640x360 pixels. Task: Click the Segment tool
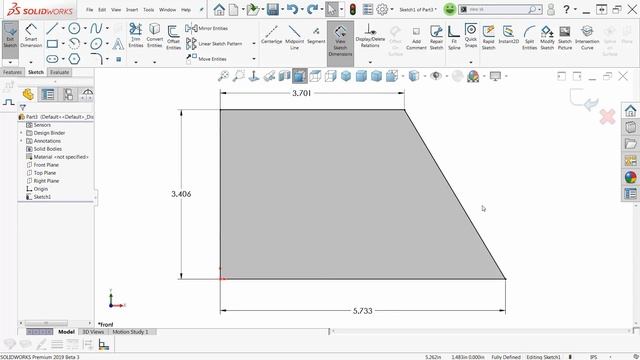[316, 34]
